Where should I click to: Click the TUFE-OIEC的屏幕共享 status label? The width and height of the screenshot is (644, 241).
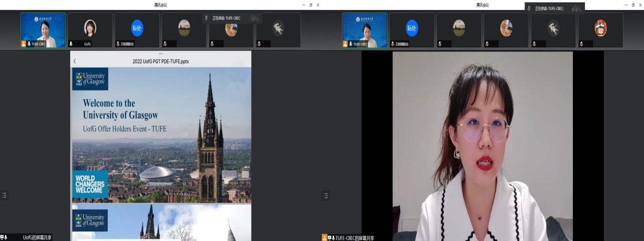pyautogui.click(x=355, y=237)
